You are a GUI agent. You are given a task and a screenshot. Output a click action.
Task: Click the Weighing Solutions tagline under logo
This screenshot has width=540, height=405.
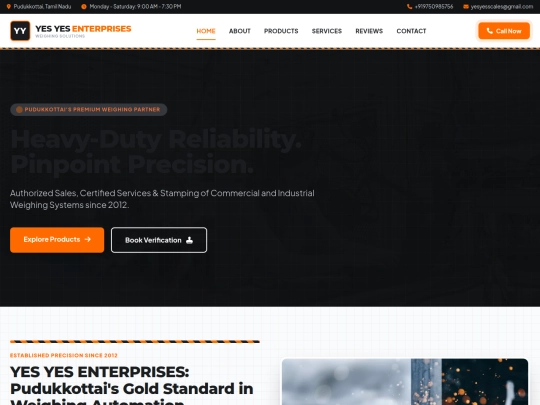[x=60, y=36]
